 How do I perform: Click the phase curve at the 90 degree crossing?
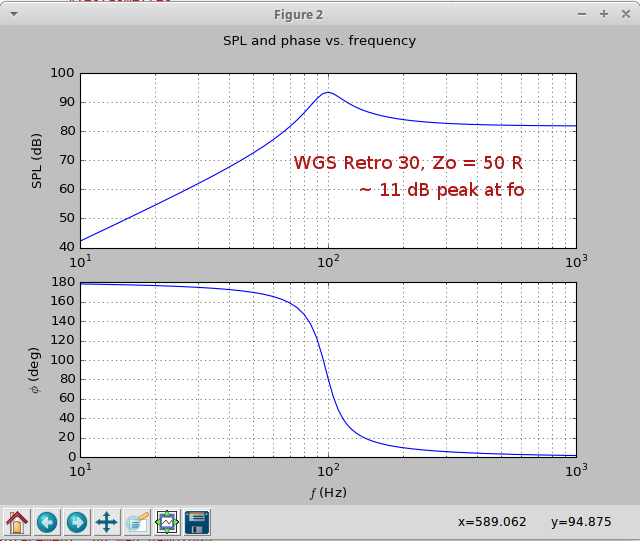tap(326, 370)
